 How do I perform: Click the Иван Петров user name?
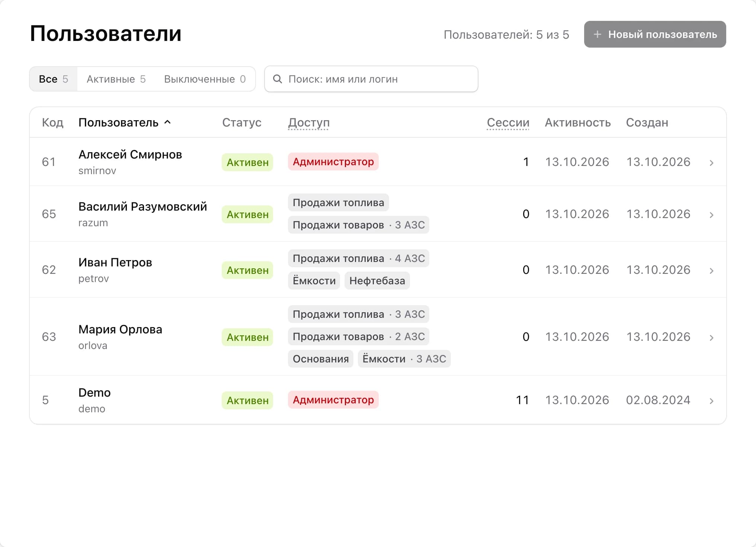tap(115, 262)
